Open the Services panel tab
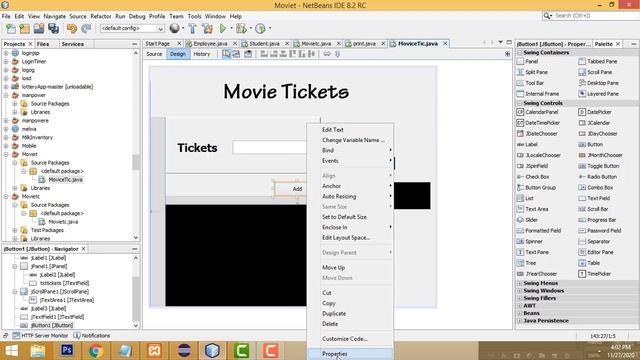The width and height of the screenshot is (640, 360). point(73,44)
